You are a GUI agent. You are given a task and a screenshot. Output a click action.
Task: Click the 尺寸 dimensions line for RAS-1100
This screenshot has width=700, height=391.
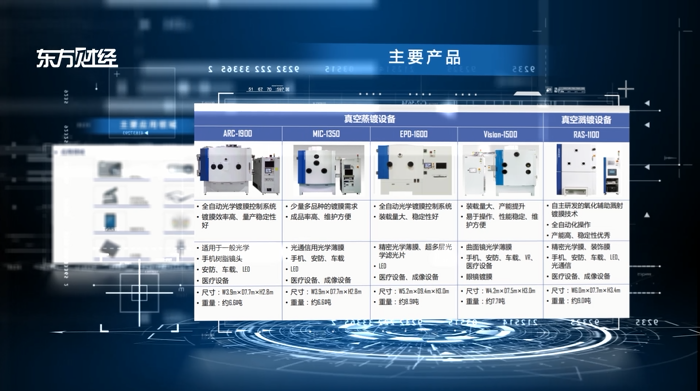[586, 290]
